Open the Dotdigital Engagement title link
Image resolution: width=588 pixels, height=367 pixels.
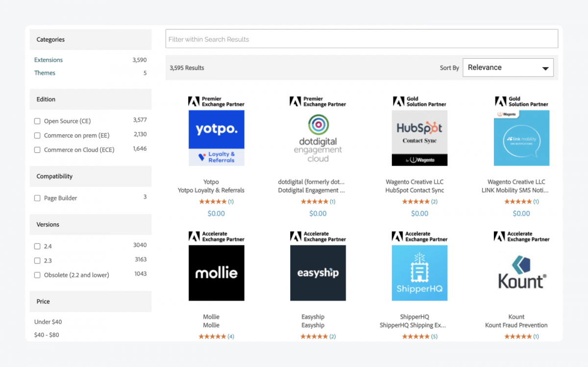click(312, 190)
